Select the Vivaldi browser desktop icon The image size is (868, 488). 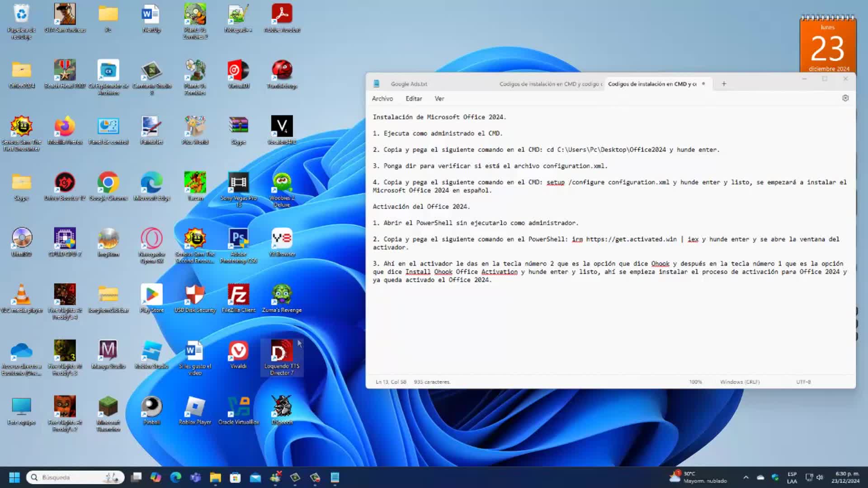238,352
